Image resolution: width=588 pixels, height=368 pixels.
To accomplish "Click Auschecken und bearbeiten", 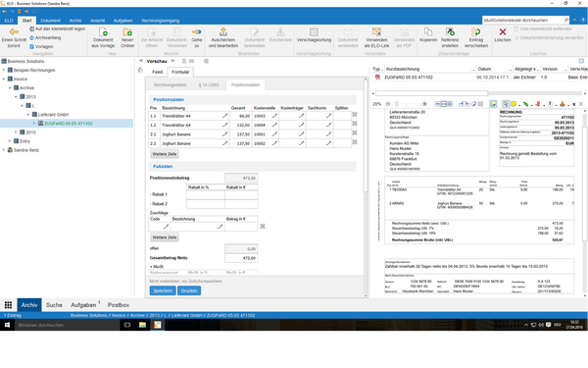I will 223,37.
